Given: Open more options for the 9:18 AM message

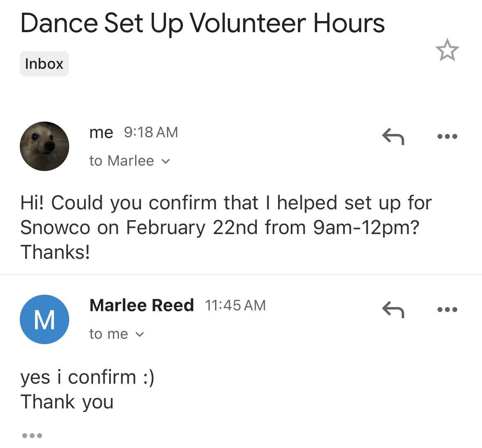Looking at the screenshot, I should coord(447,136).
